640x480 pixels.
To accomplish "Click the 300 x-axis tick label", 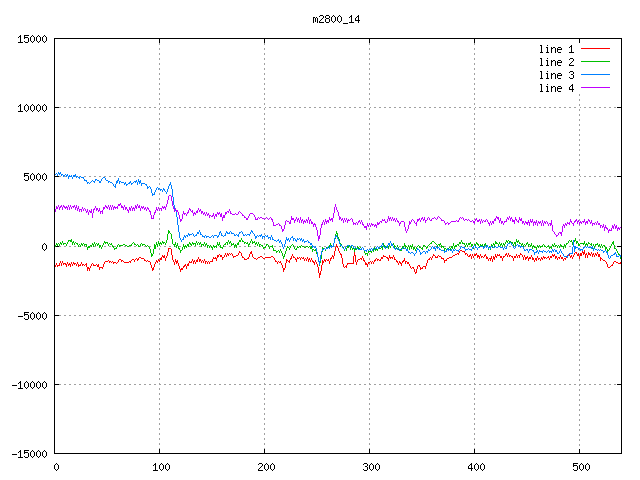I will 370,467.
